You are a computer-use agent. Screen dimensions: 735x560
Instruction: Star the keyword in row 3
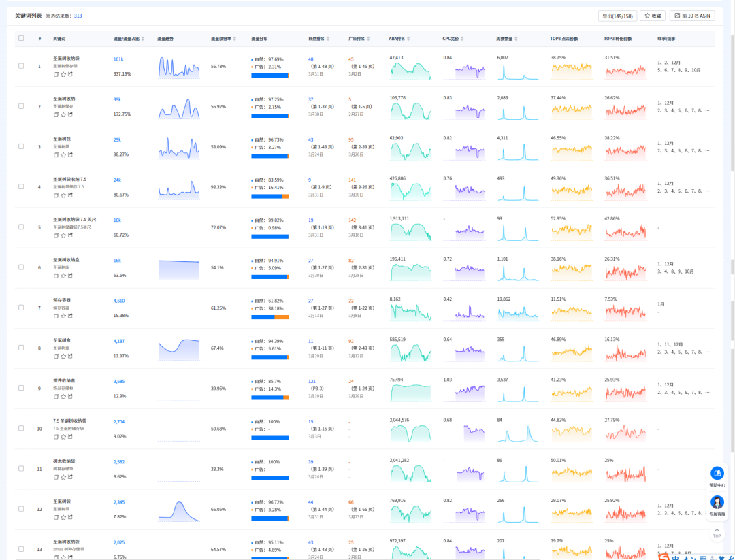pyautogui.click(x=63, y=154)
